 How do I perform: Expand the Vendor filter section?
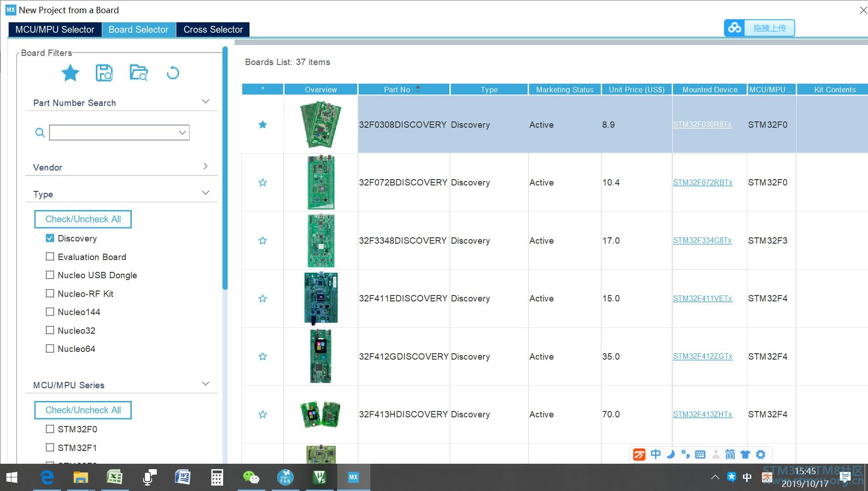click(x=205, y=166)
